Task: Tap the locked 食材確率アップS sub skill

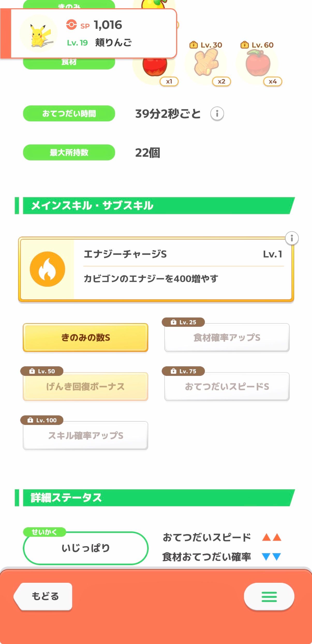Action: 227,337
